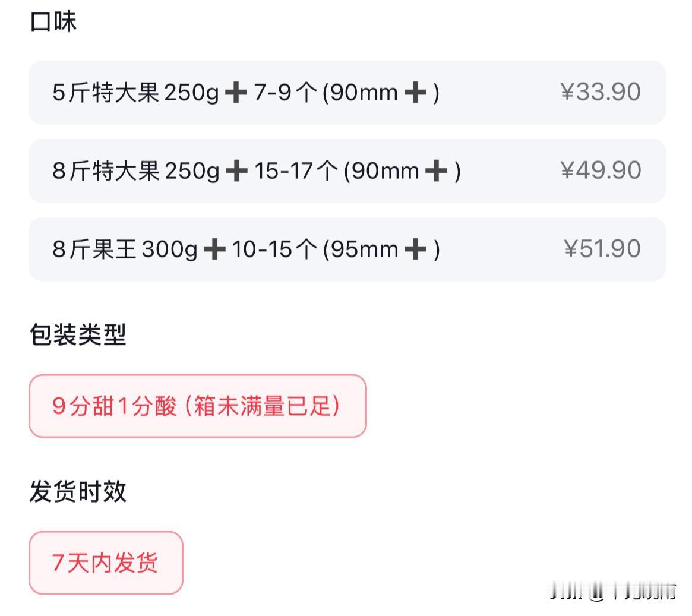Click plus icon after 95mm in 果王 option
This screenshot has width=692, height=616.
(x=416, y=249)
